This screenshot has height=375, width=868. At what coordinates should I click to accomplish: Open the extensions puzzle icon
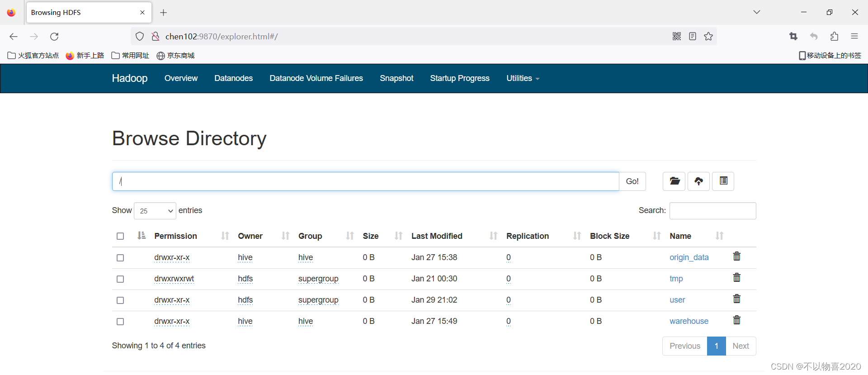point(834,36)
